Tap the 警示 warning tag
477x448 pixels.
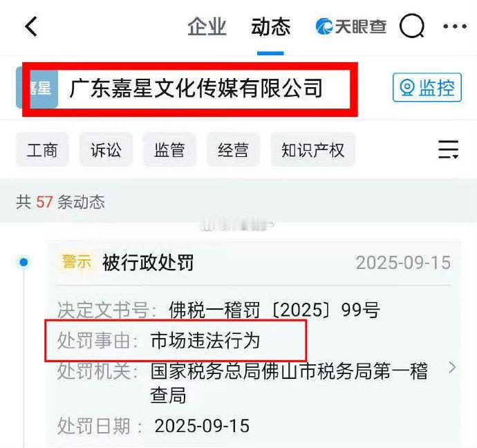pos(77,261)
